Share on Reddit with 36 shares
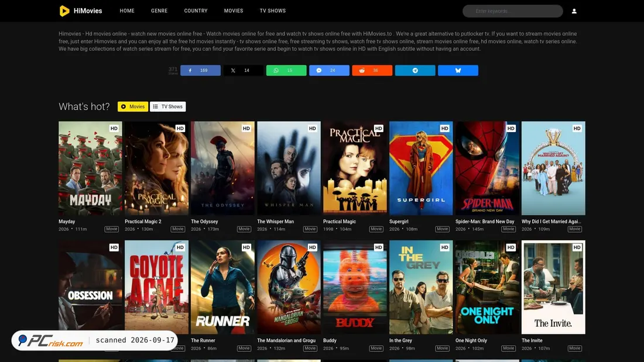 point(372,71)
